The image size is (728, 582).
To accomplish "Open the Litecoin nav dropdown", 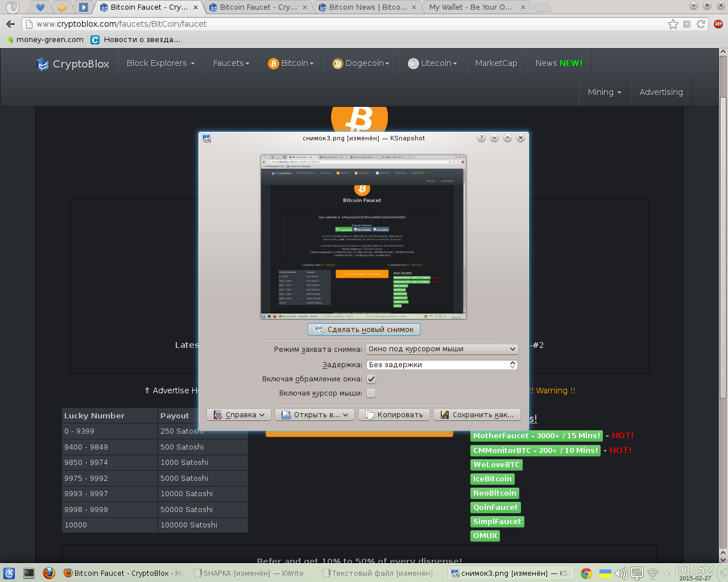I will 432,63.
